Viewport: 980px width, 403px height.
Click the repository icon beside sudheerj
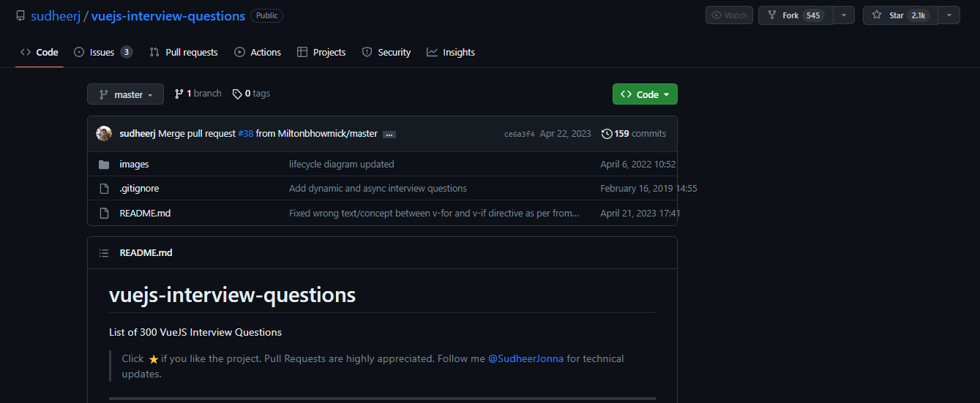point(20,15)
